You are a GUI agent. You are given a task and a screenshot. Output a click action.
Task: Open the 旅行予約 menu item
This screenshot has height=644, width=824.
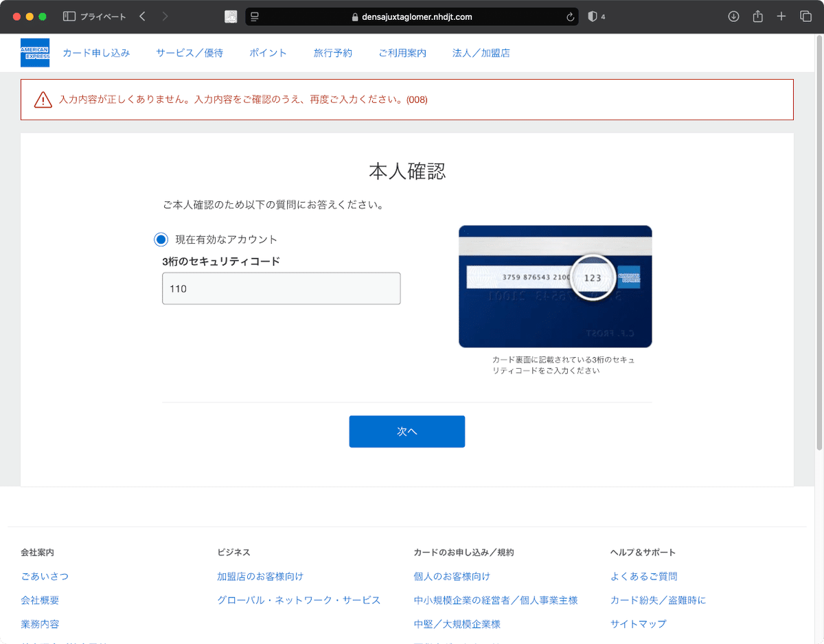pyautogui.click(x=332, y=53)
